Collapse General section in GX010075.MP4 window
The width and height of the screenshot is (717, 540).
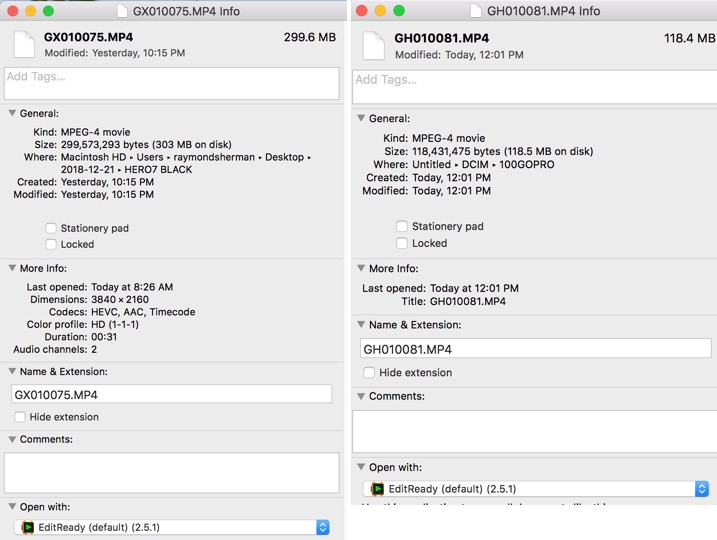[x=12, y=113]
